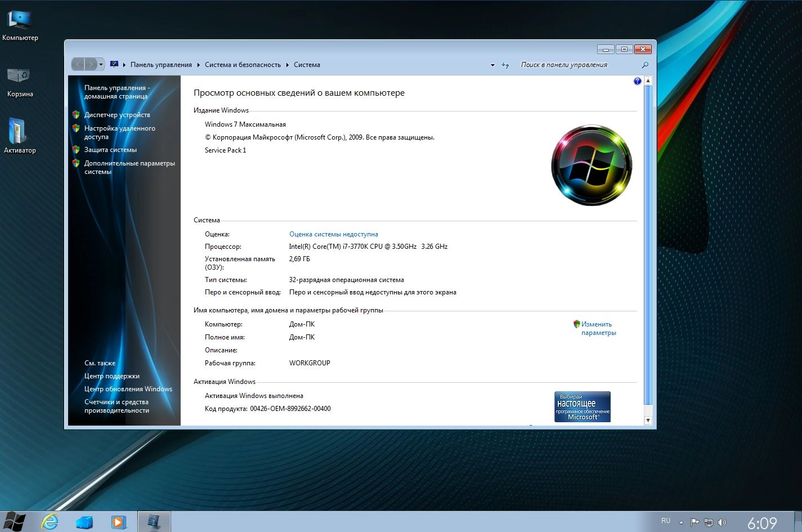
Task: Click the Windows orb logo image
Action: click(x=592, y=166)
